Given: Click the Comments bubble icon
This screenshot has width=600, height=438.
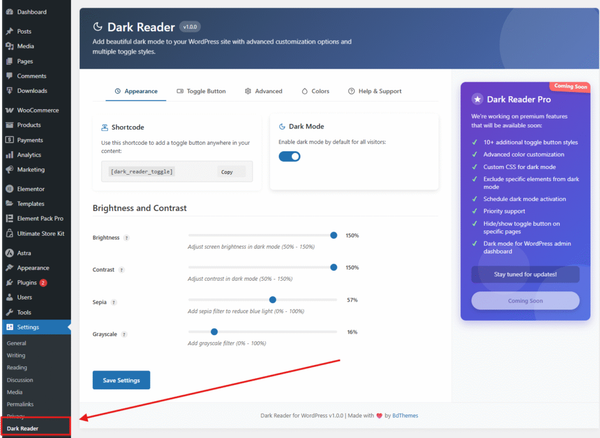Looking at the screenshot, I should pyautogui.click(x=10, y=76).
